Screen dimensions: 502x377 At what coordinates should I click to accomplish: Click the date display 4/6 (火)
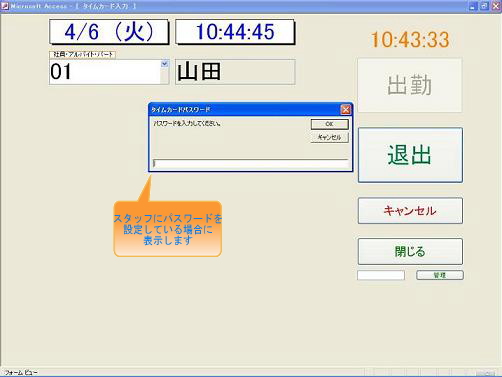click(109, 32)
